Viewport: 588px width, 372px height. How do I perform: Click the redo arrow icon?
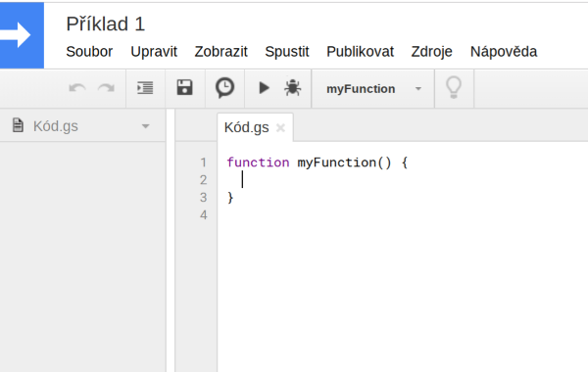click(106, 89)
